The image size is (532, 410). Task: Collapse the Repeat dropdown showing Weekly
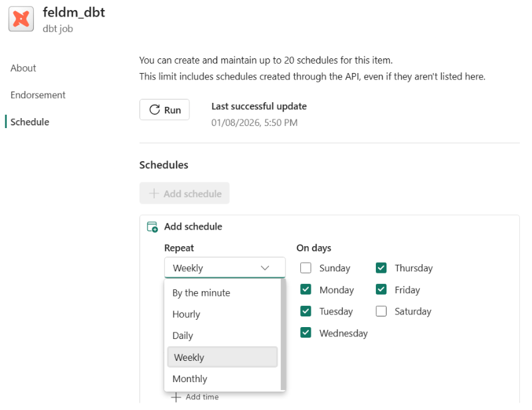[224, 268]
